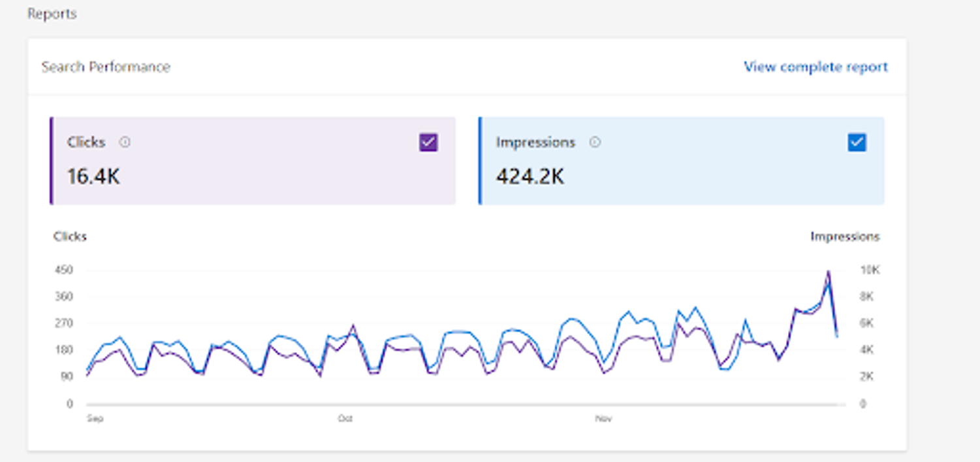This screenshot has height=462, width=980.
Task: Click the tallest peak of the chart line
Action: coord(828,270)
